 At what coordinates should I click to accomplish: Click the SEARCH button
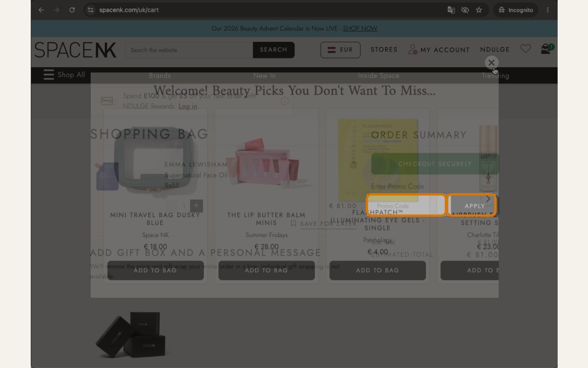tap(274, 50)
